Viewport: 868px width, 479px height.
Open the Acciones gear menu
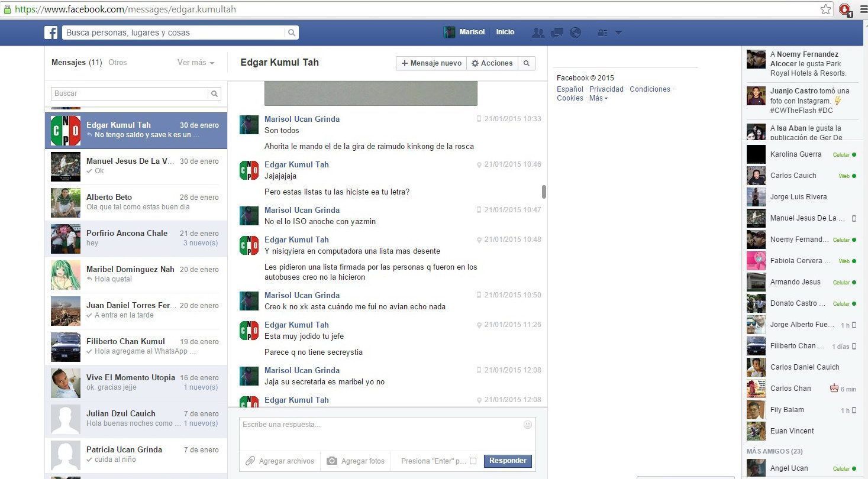[492, 63]
